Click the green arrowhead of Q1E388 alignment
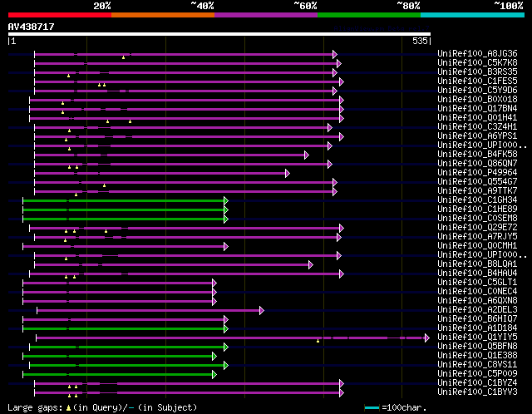 click(214, 357)
